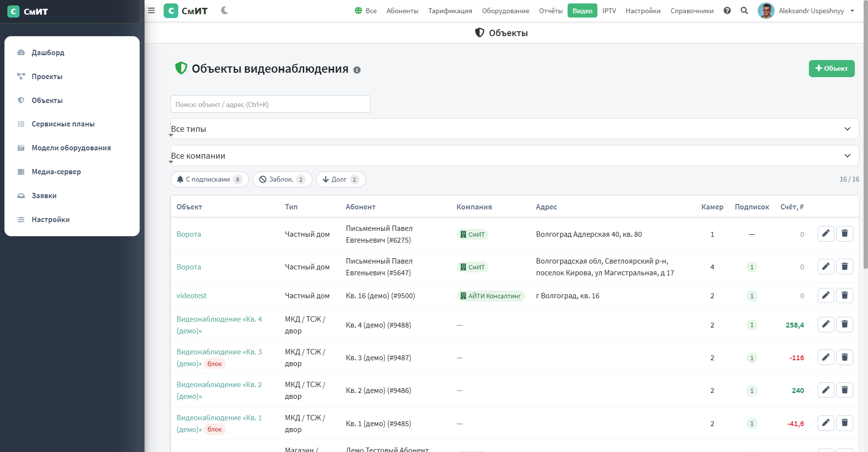This screenshot has height=452, width=868.
Task: Toggle the Долг filter chip
Action: (340, 179)
